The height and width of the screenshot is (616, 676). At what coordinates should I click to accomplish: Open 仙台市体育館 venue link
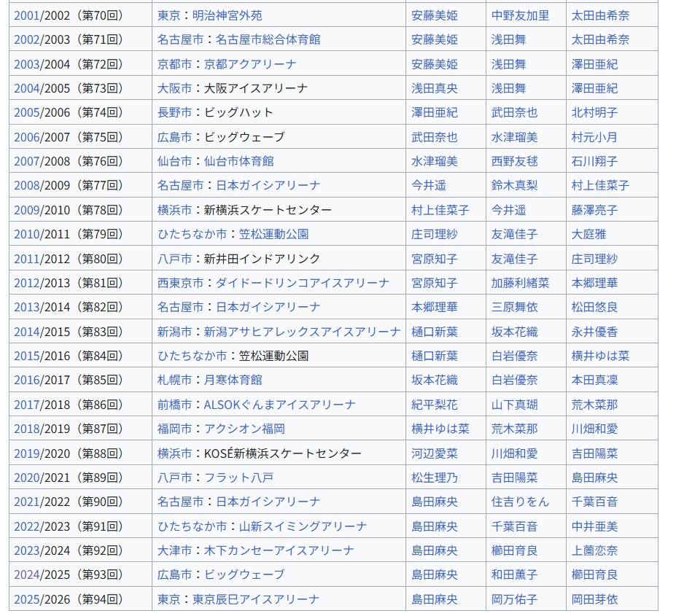[238, 161]
